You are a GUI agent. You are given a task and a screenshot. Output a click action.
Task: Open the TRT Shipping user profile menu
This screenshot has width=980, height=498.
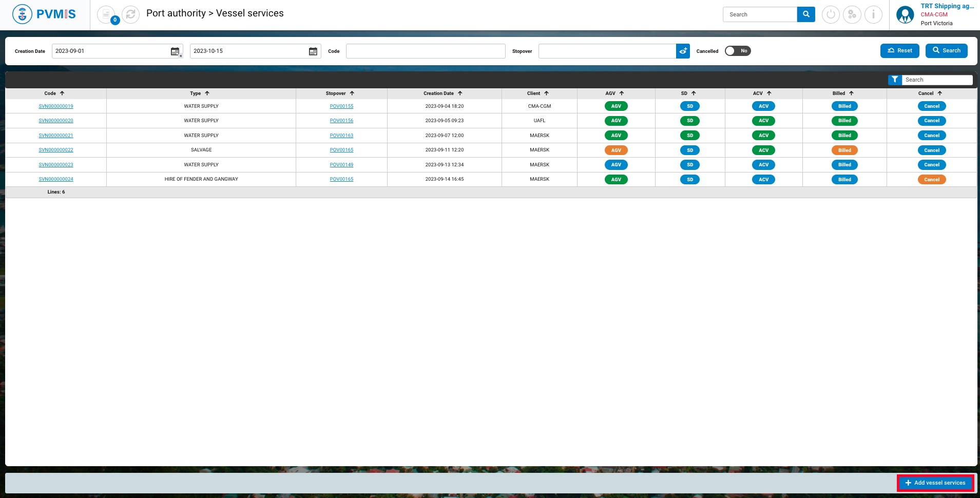[905, 14]
